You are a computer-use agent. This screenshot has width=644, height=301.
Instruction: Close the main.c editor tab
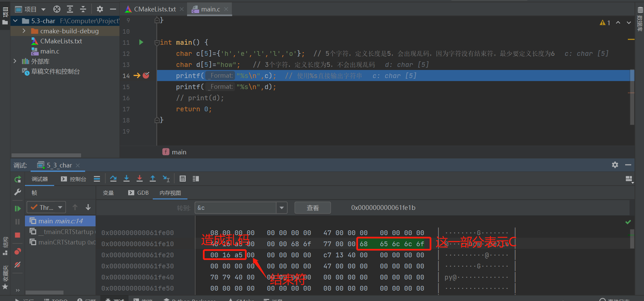click(226, 9)
